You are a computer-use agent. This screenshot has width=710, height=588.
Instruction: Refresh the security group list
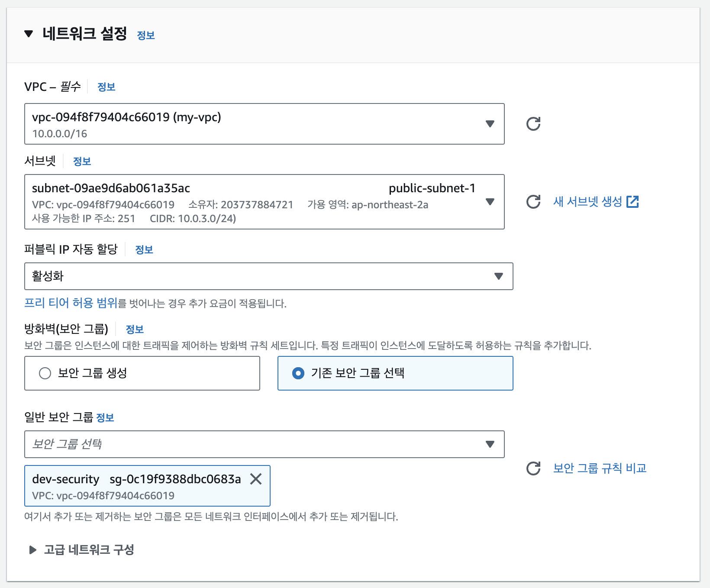(534, 468)
